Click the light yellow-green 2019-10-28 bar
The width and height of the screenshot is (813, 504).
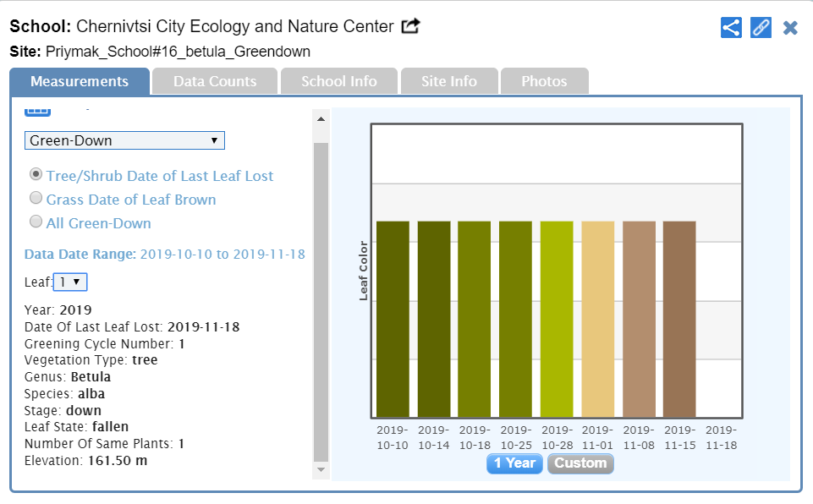click(x=557, y=319)
